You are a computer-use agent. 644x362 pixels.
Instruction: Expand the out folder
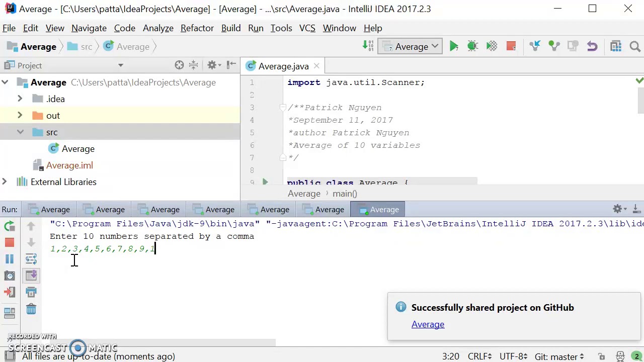point(20,116)
